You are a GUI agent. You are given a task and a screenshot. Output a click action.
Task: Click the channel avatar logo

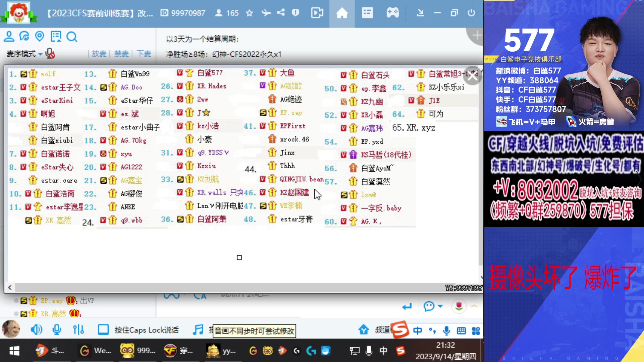pyautogui.click(x=18, y=12)
